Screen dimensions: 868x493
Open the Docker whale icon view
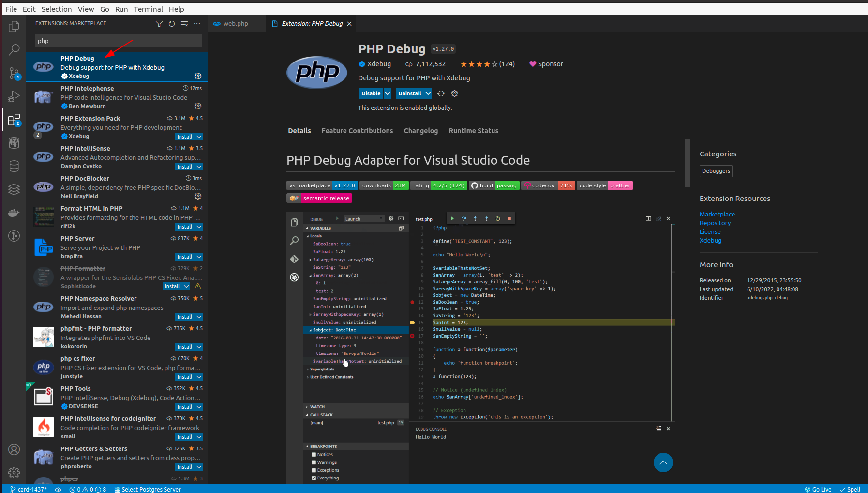point(14,213)
